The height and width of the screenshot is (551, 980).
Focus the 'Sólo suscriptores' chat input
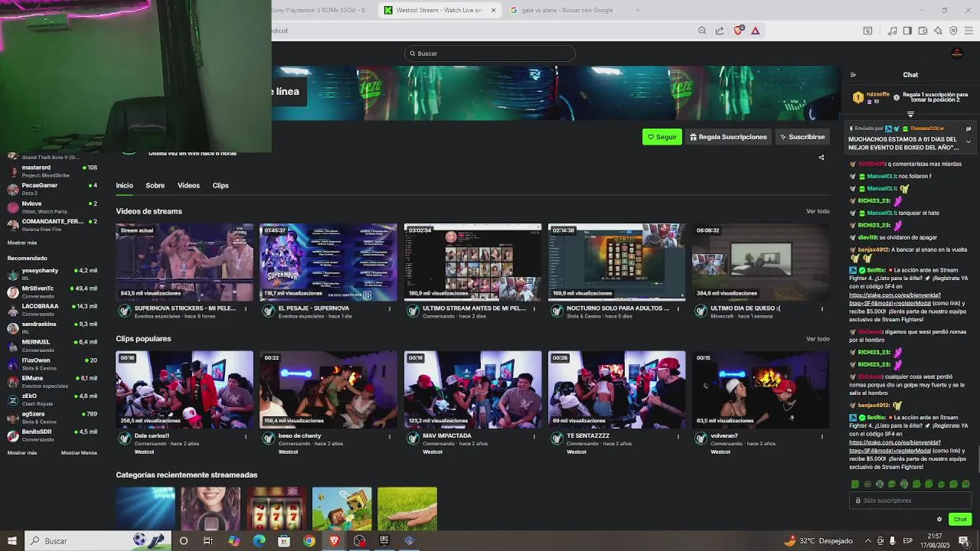[911, 500]
